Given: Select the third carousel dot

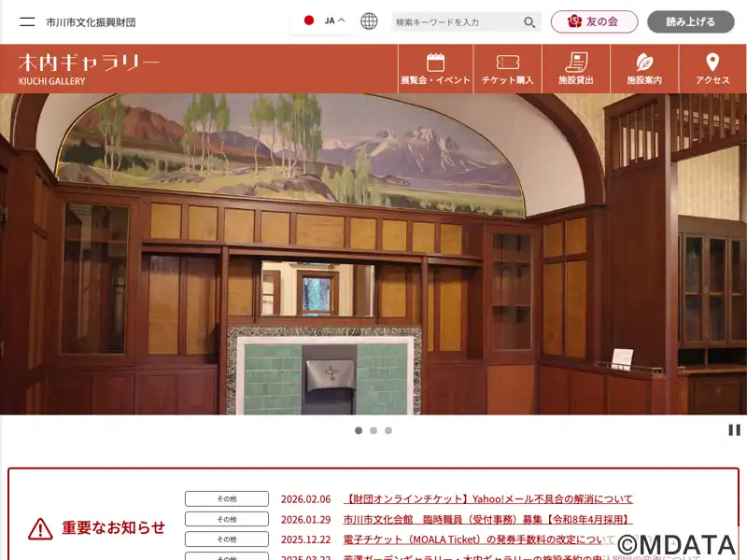Looking at the screenshot, I should (388, 430).
